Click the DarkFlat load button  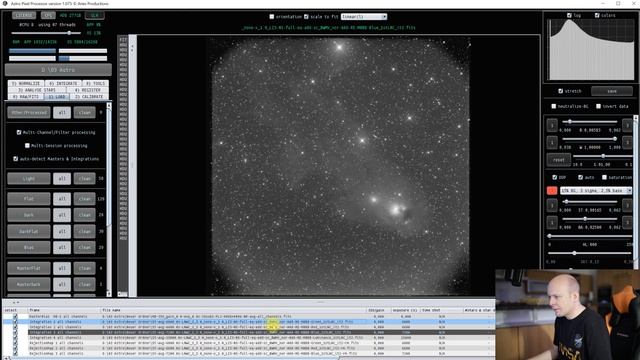tap(29, 231)
